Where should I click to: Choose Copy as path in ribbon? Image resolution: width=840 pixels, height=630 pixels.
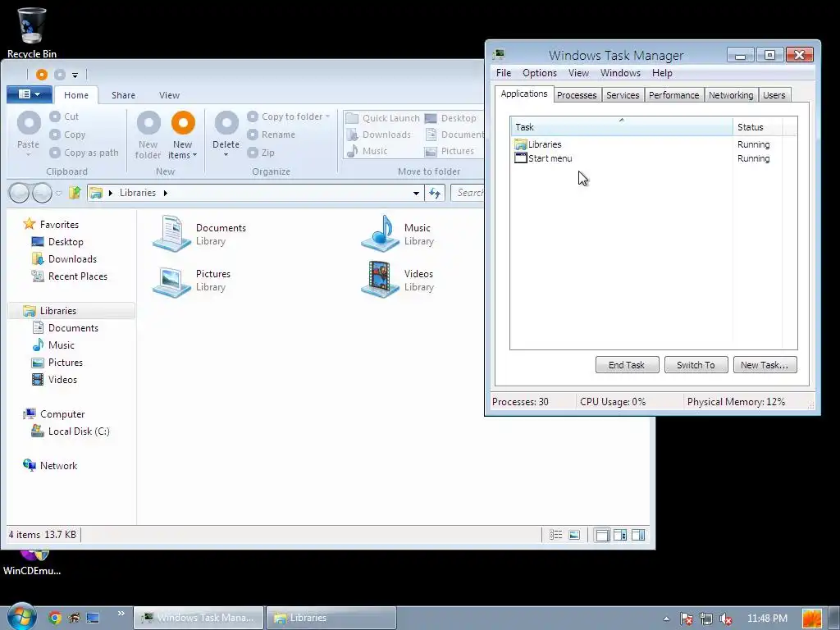pos(84,153)
